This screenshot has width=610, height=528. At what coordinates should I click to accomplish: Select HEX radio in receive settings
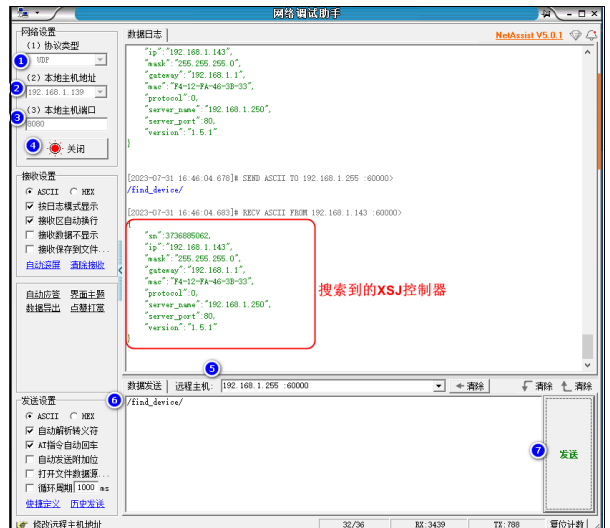pos(74,191)
